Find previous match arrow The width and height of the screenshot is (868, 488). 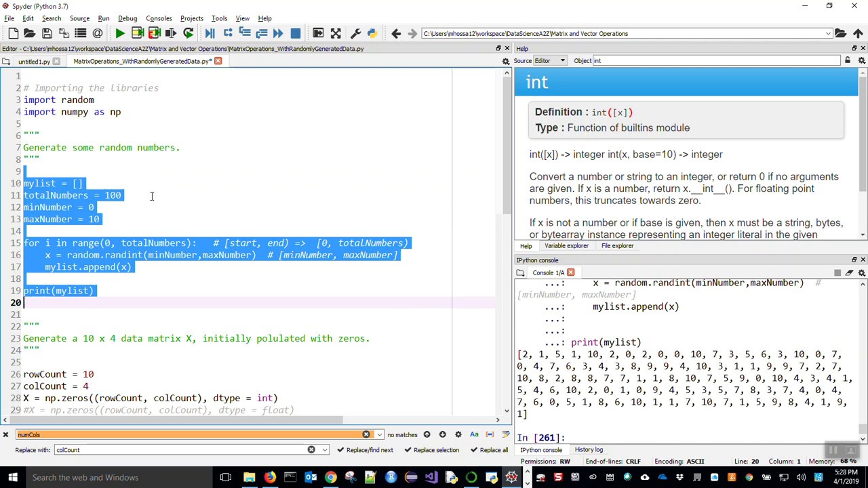(427, 434)
